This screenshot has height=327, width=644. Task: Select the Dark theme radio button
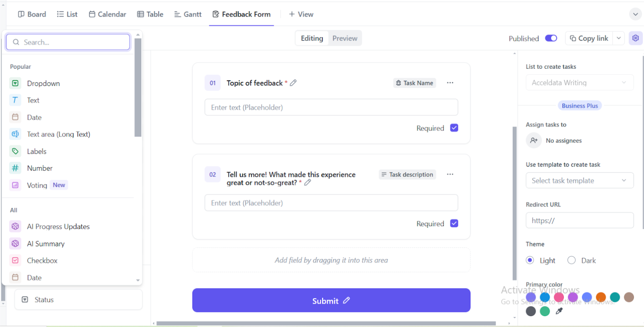(571, 260)
